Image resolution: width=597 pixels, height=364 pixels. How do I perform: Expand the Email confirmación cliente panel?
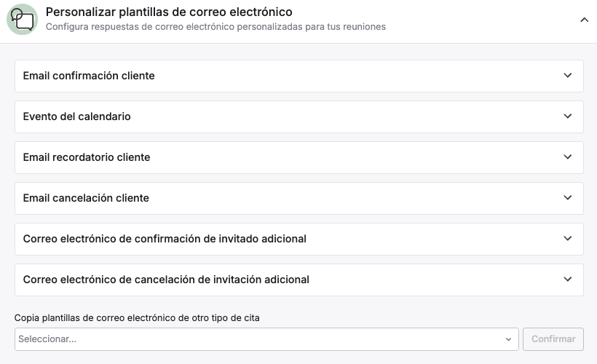tap(299, 76)
